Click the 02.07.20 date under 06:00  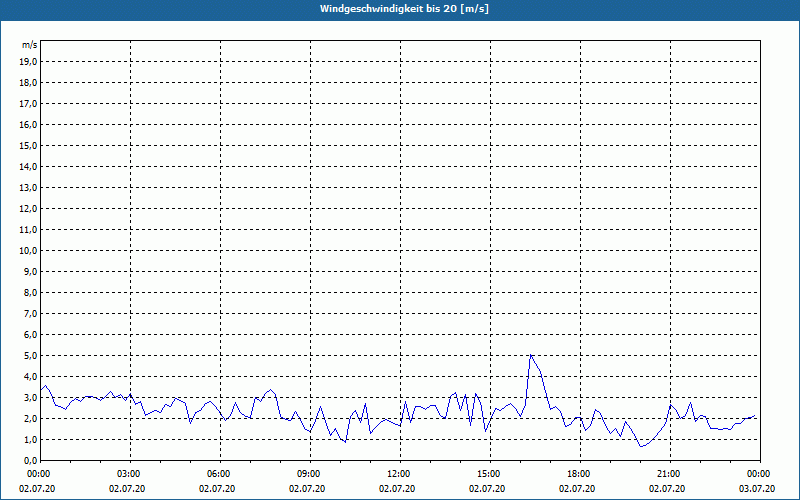click(x=217, y=489)
